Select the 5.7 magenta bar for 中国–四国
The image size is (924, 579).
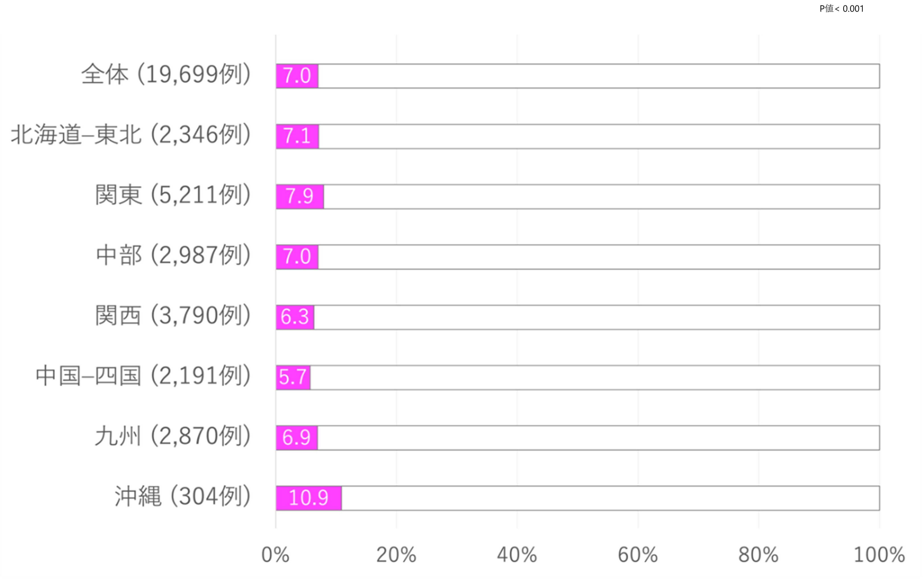click(293, 378)
